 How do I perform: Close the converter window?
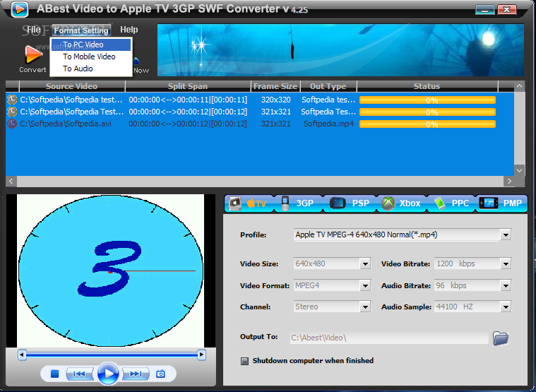click(x=507, y=10)
